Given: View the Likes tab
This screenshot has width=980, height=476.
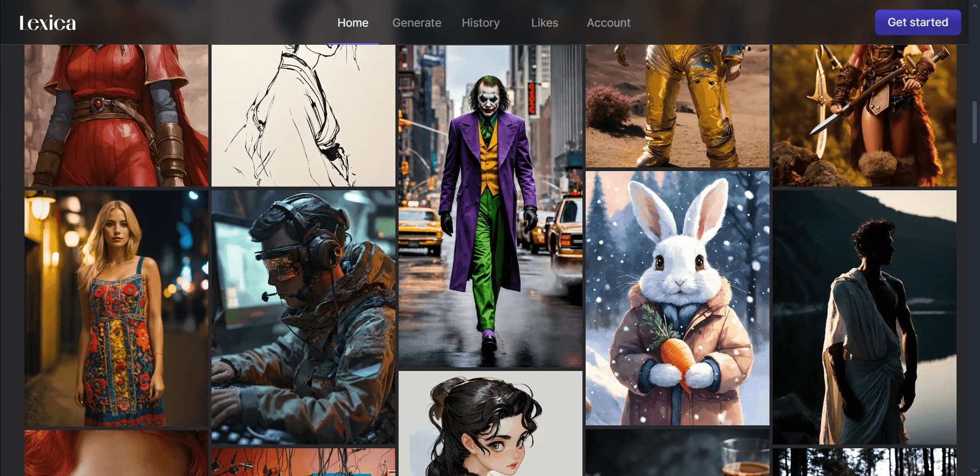Looking at the screenshot, I should (x=545, y=23).
